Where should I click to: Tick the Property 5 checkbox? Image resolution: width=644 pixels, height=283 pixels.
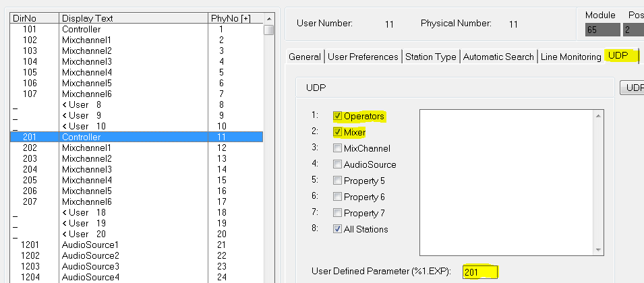click(x=338, y=181)
